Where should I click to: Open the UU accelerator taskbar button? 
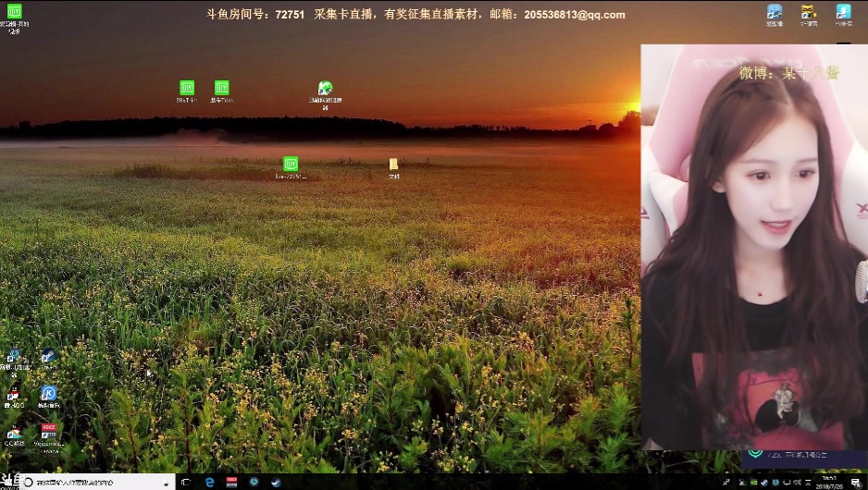(x=254, y=483)
